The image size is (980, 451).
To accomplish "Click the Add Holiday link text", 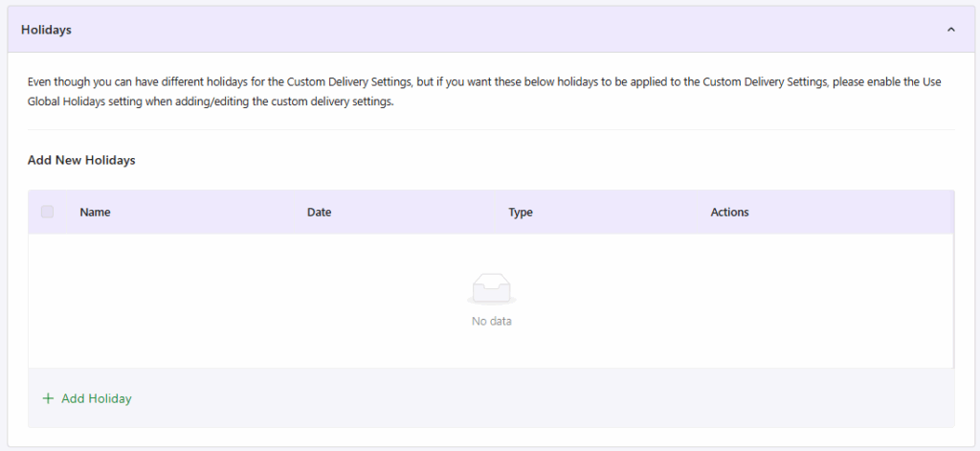I will click(x=96, y=398).
